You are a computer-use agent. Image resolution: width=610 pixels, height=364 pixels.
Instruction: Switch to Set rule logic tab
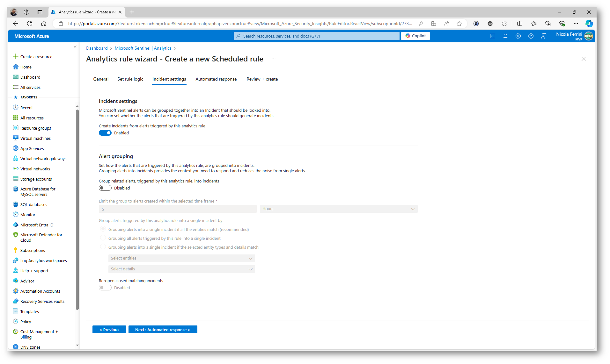pyautogui.click(x=130, y=79)
